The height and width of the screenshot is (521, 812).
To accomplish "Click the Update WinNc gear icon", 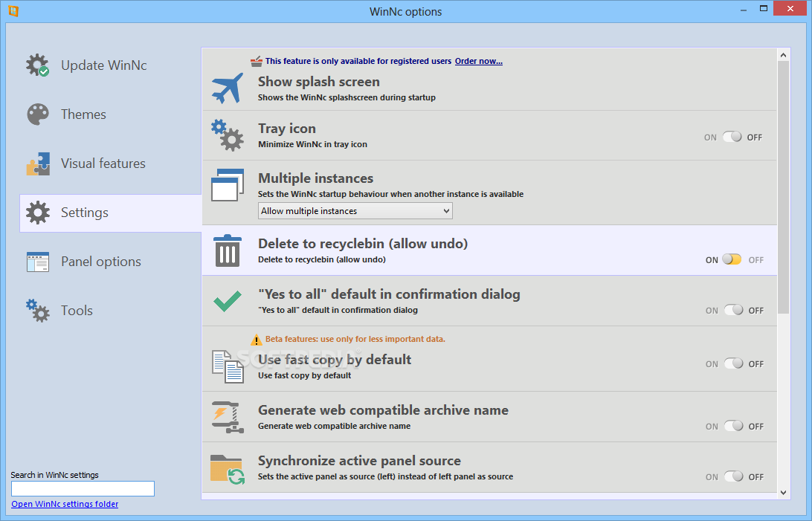I will [38, 65].
